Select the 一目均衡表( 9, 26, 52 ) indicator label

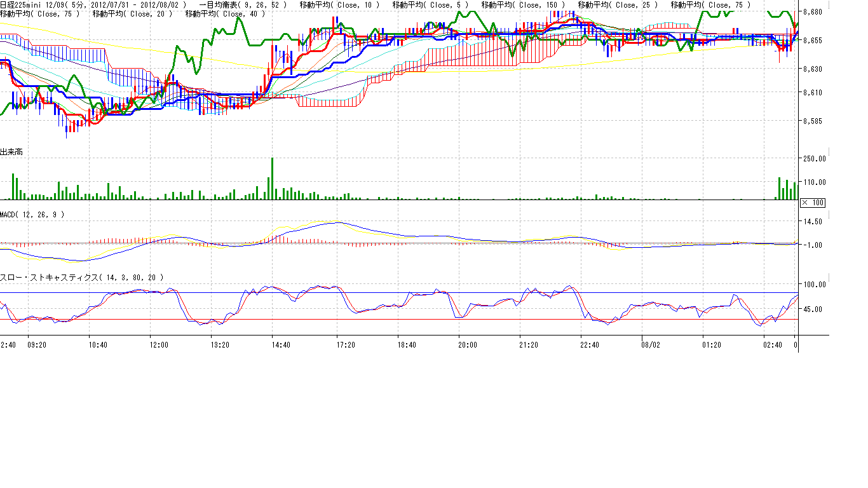(x=243, y=5)
